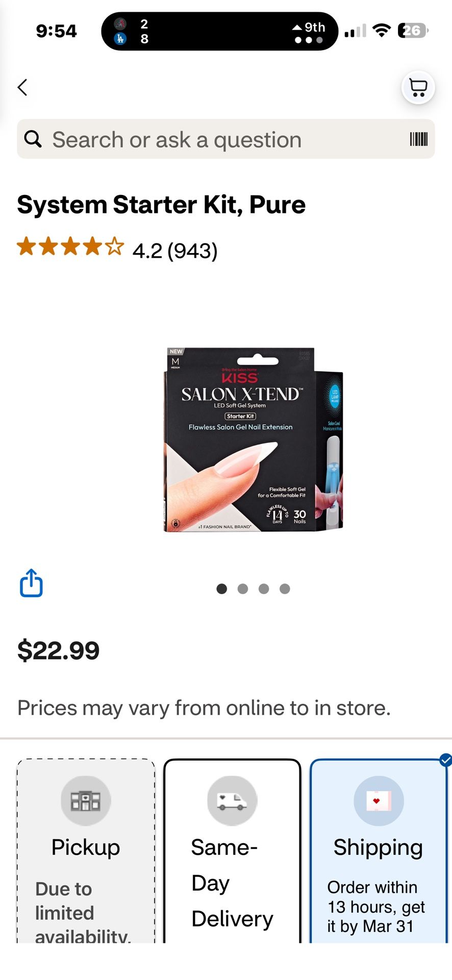
Task: Go back using the left chevron
Action: tap(22, 87)
